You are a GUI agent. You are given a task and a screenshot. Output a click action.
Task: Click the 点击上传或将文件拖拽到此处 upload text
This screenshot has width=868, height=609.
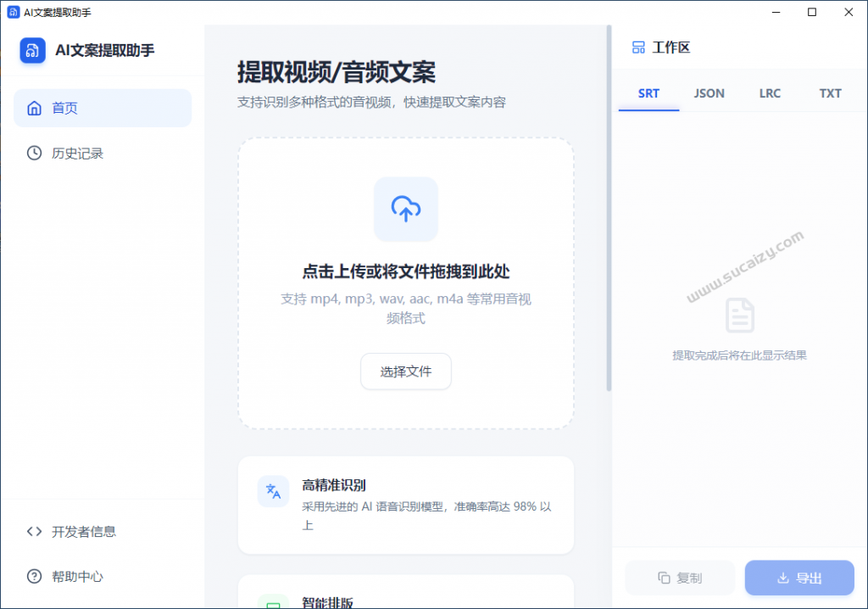coord(406,271)
